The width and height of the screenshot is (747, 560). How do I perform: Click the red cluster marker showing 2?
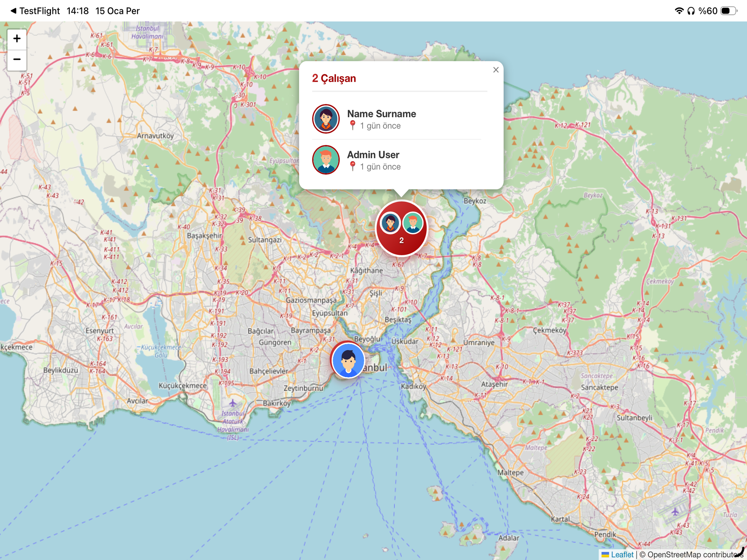point(401,229)
